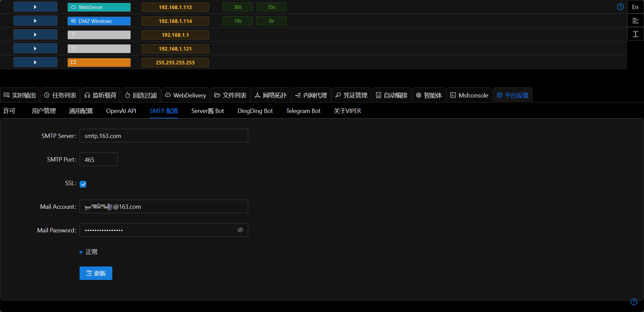Click the IP 192.168.1.113

[x=175, y=7]
